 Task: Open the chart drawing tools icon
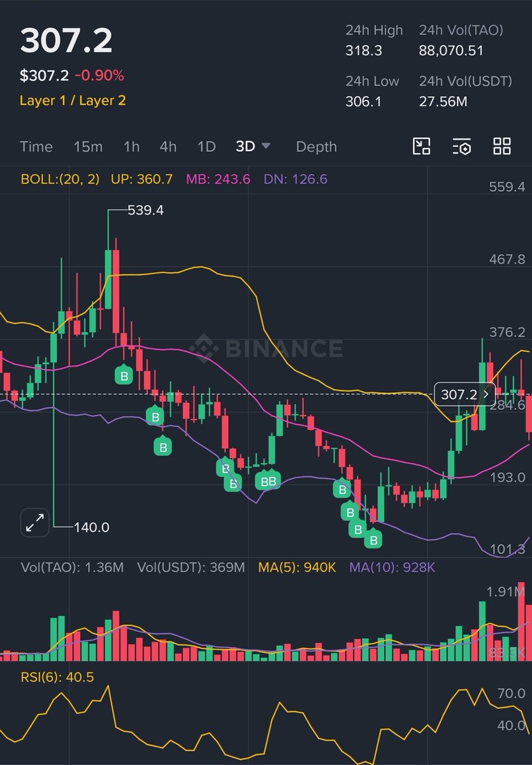click(422, 147)
